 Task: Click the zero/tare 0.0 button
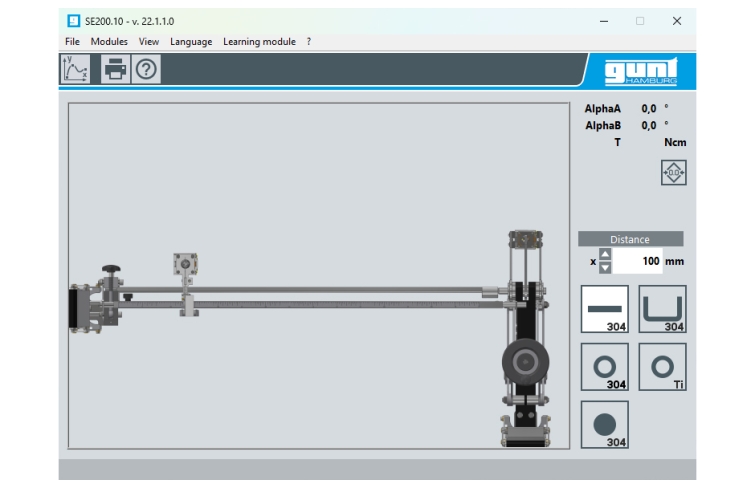674,172
